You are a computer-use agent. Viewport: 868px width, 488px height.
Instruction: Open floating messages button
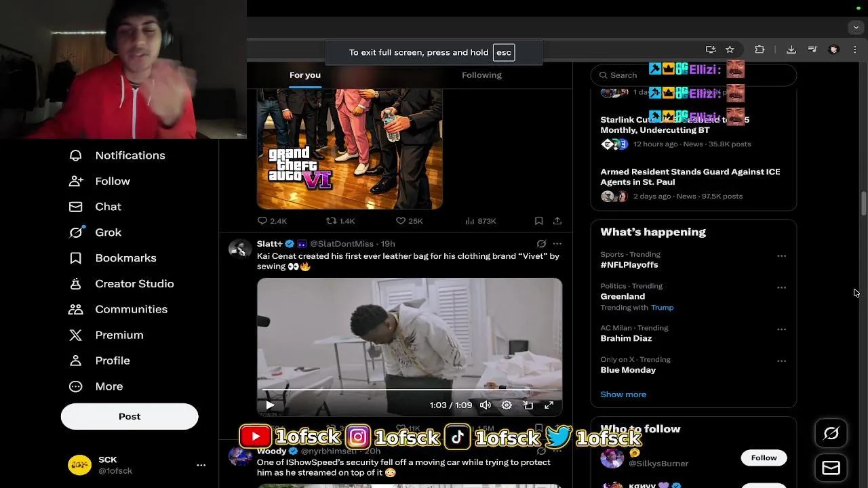[x=831, y=468]
